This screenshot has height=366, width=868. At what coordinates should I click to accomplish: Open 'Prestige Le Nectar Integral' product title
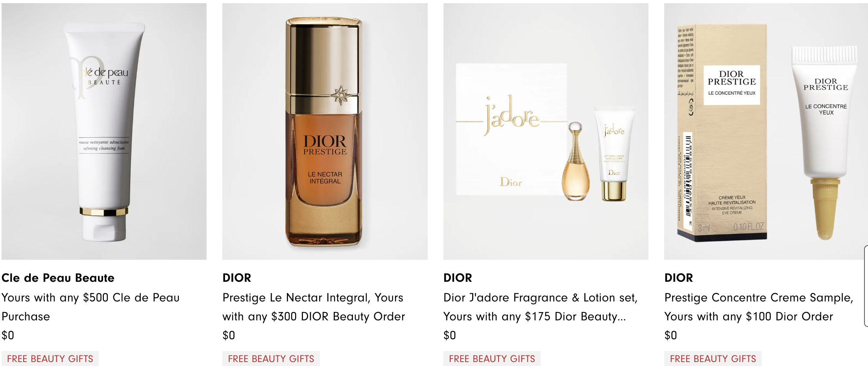click(x=314, y=307)
